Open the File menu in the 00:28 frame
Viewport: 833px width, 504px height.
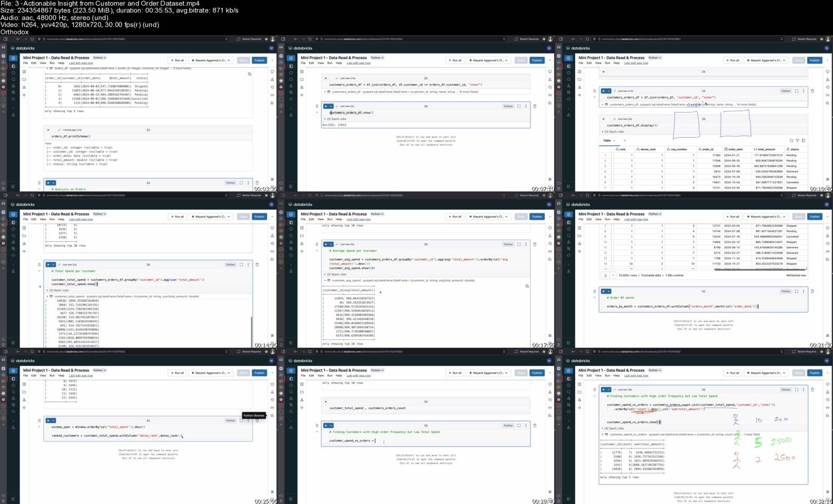pyautogui.click(x=303, y=375)
